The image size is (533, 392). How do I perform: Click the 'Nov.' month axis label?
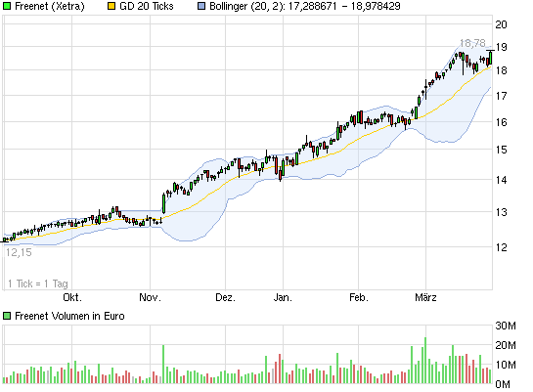[150, 297]
